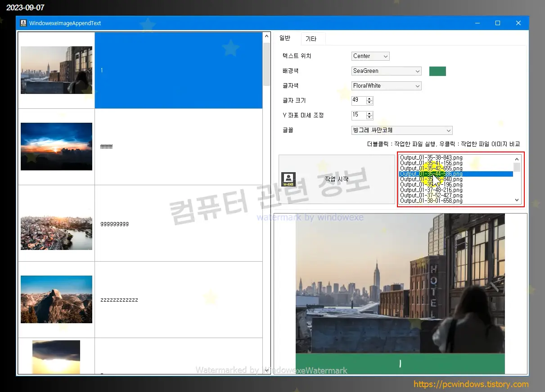Open the 글꼴 font dropdown
545x392 pixels.
click(x=402, y=130)
